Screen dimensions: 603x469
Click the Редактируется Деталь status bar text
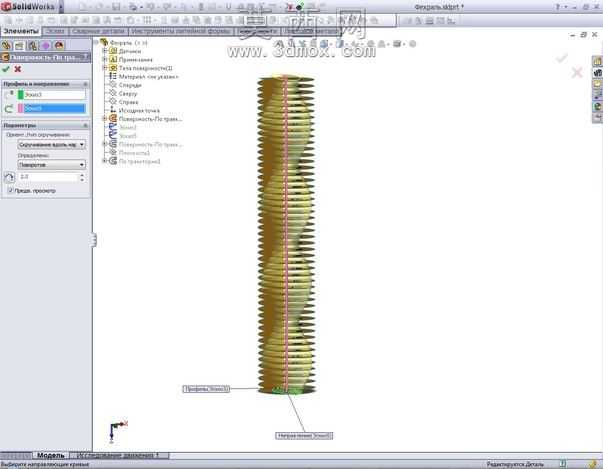tap(515, 464)
